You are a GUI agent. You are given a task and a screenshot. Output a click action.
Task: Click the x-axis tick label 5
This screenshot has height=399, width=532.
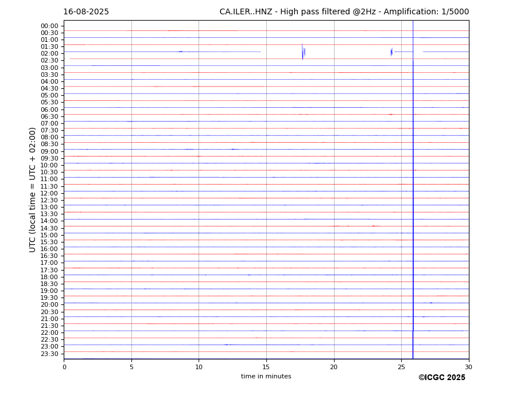click(x=131, y=367)
